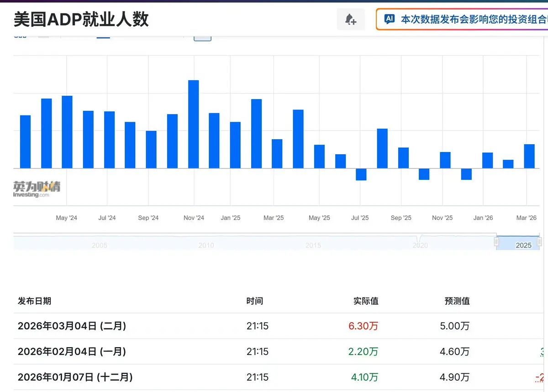Screen dimensions: 548x392
Task: Click the 实际值 column header
Action: point(366,301)
